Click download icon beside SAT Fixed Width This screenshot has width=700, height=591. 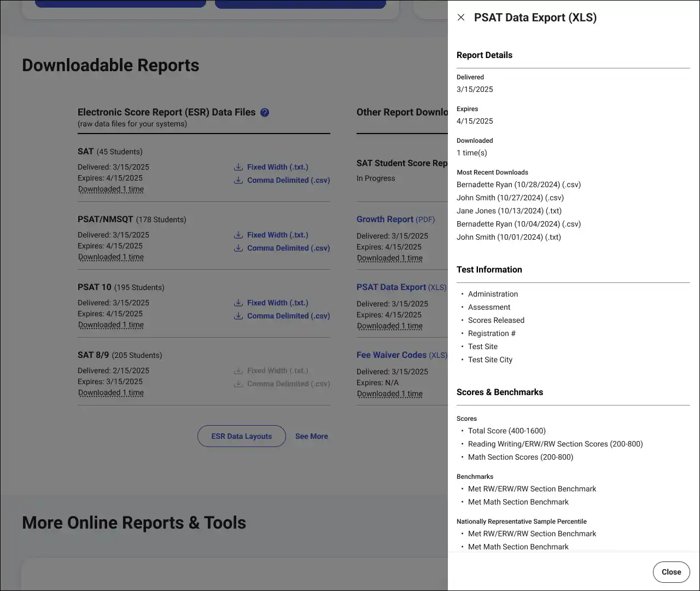[238, 167]
